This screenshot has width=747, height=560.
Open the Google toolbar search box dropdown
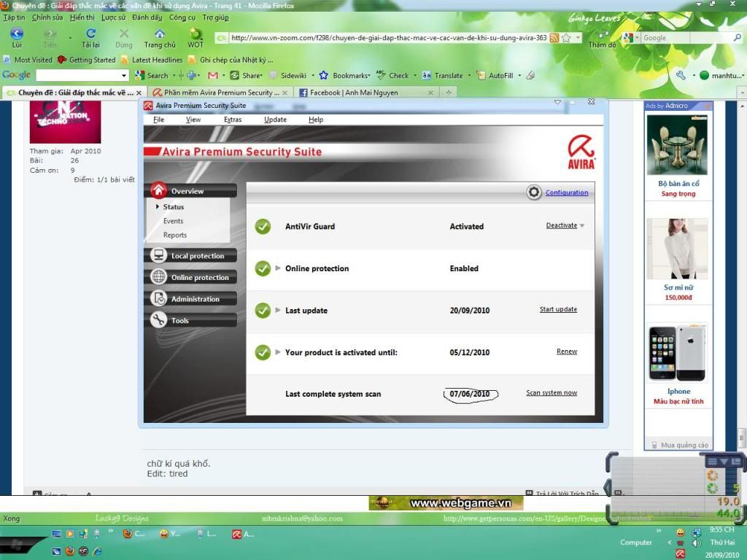[x=124, y=75]
